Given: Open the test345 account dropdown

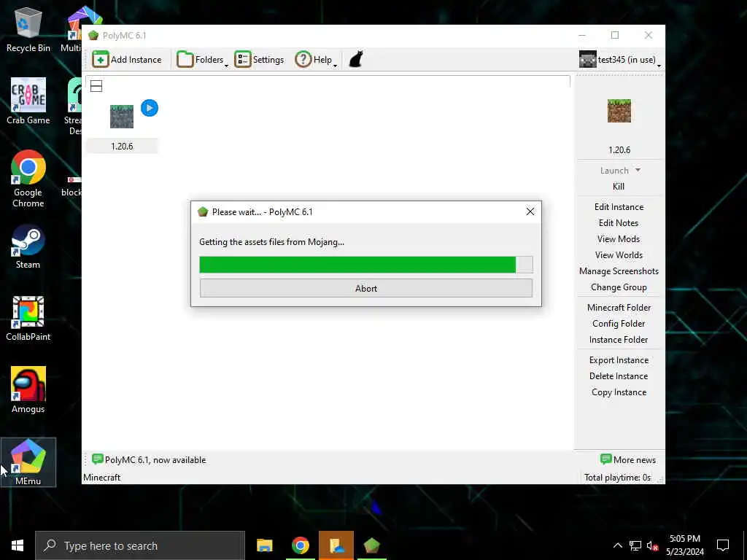Looking at the screenshot, I should 620,60.
